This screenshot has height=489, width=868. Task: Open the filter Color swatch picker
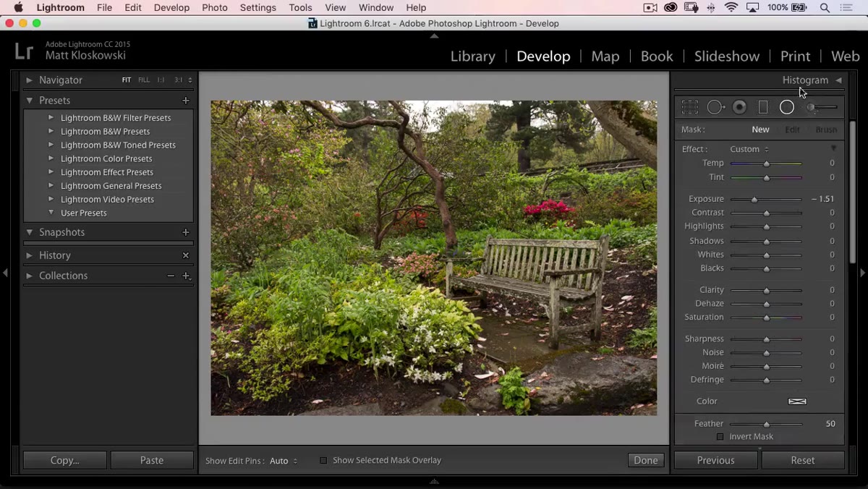(797, 401)
